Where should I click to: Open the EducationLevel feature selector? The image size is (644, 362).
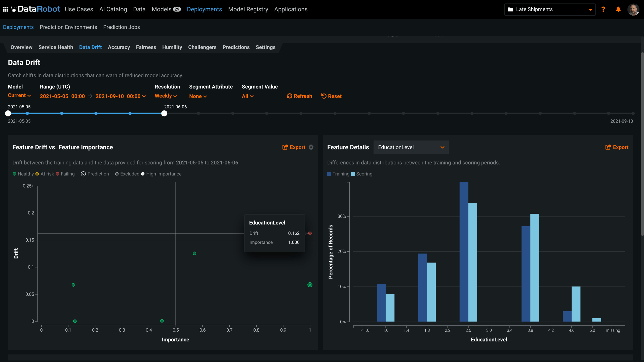point(411,147)
